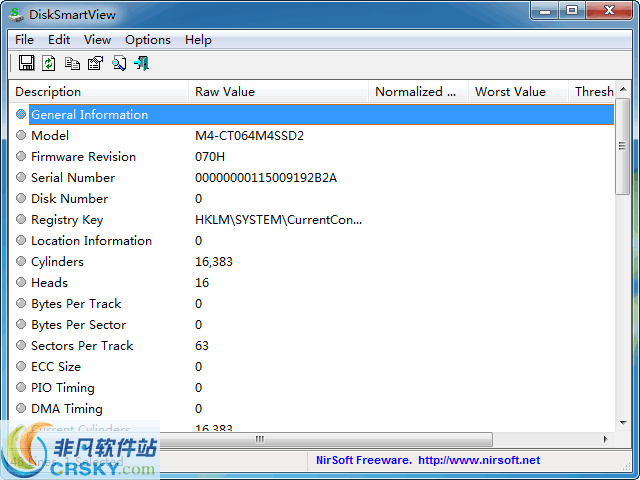Click the Copy Selected Items icon
The image size is (640, 480).
click(x=72, y=63)
